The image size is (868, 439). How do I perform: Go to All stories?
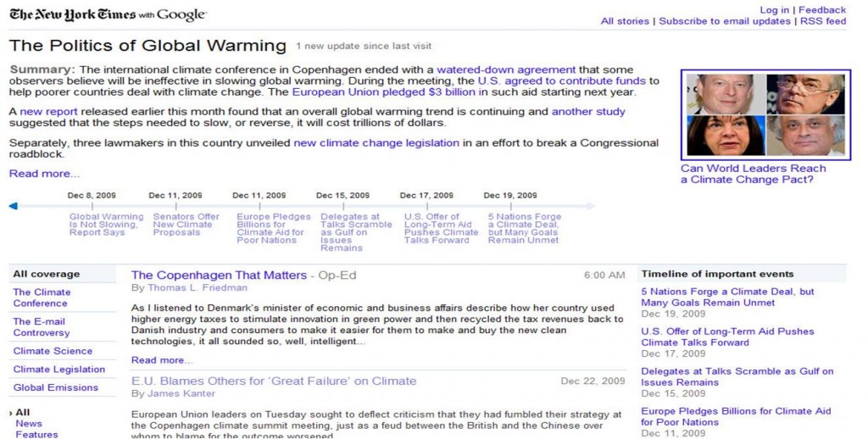pos(625,21)
